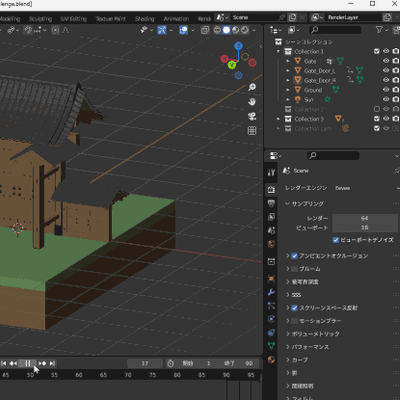The width and height of the screenshot is (400, 400).
Task: Select rendered viewport shading mode
Action: [245, 30]
